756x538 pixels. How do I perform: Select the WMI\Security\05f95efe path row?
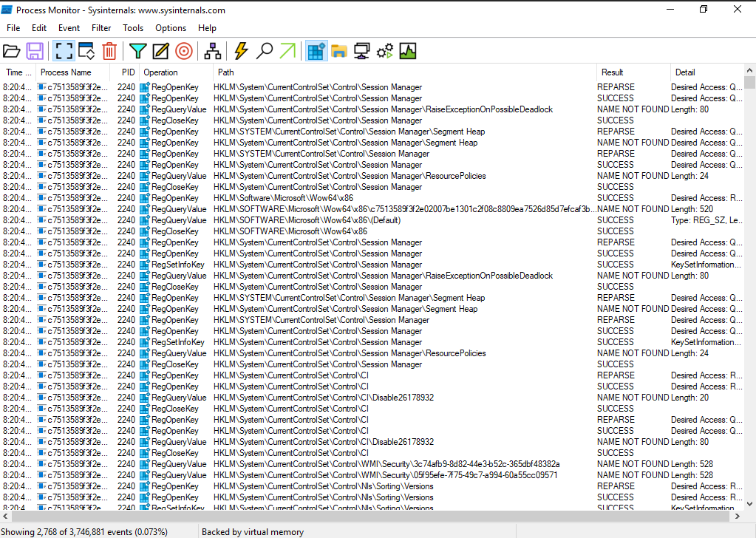tap(372, 475)
